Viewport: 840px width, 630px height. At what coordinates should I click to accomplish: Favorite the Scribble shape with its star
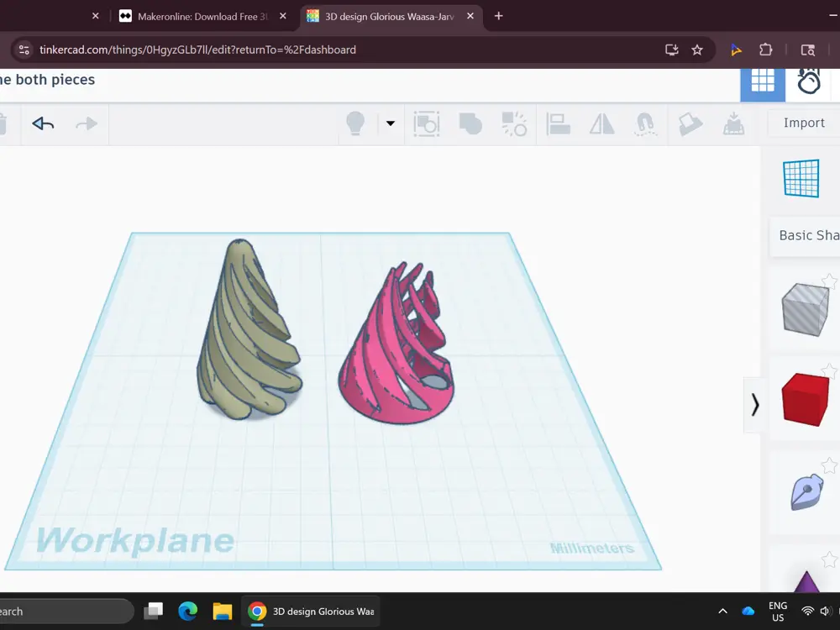(830, 465)
